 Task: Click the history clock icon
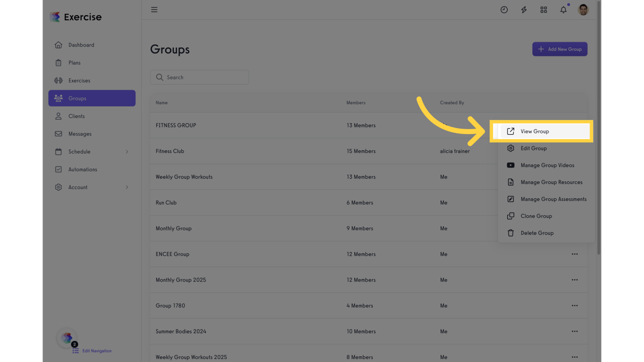(504, 9)
